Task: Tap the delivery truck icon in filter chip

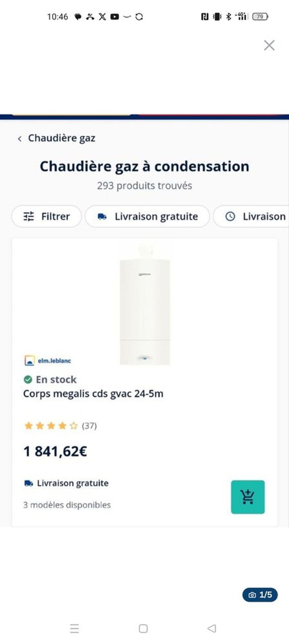Action: 102,216
